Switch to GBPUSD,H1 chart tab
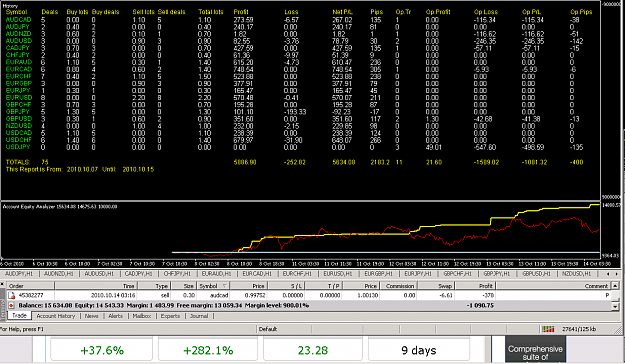Viewport: 625px width, 364px height. (536, 274)
